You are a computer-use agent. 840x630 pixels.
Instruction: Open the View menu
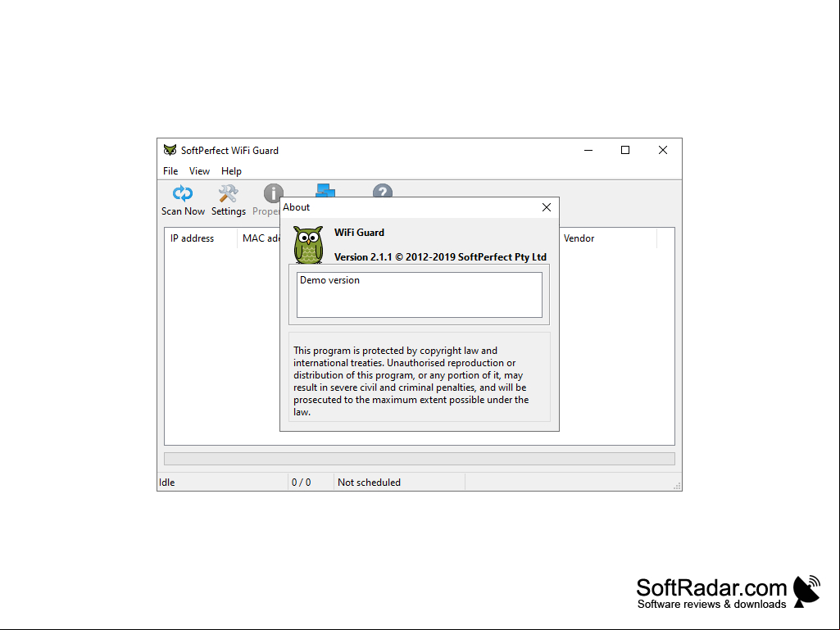point(199,171)
